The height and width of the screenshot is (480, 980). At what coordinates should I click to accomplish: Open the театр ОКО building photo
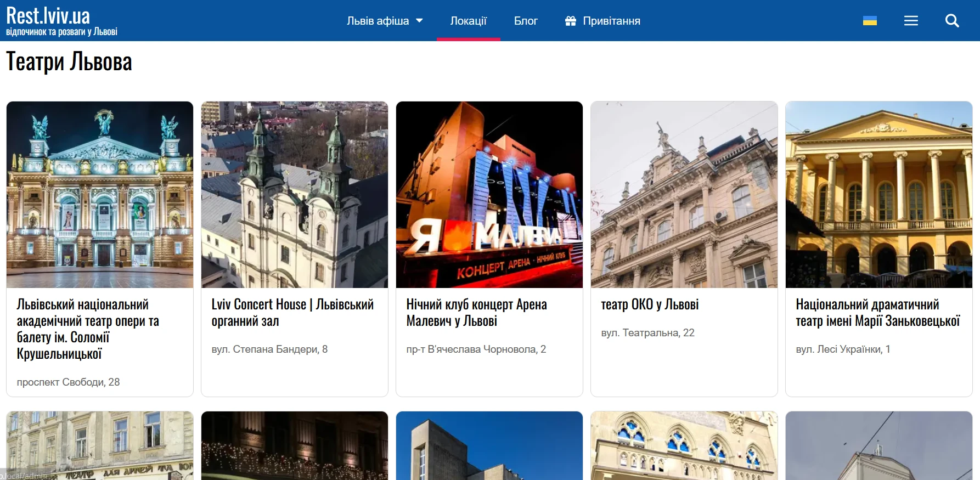click(x=684, y=195)
